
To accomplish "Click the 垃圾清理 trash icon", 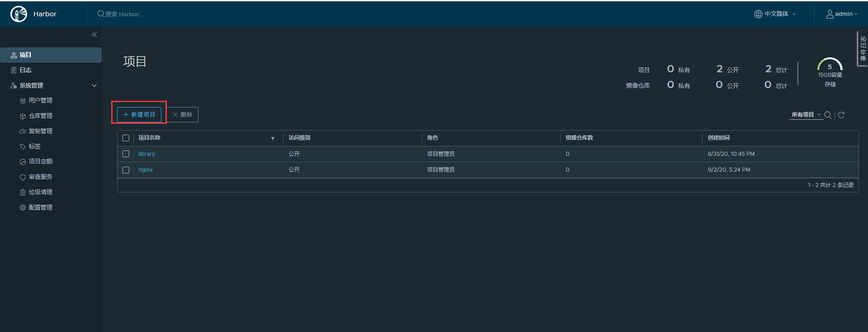I will (23, 192).
